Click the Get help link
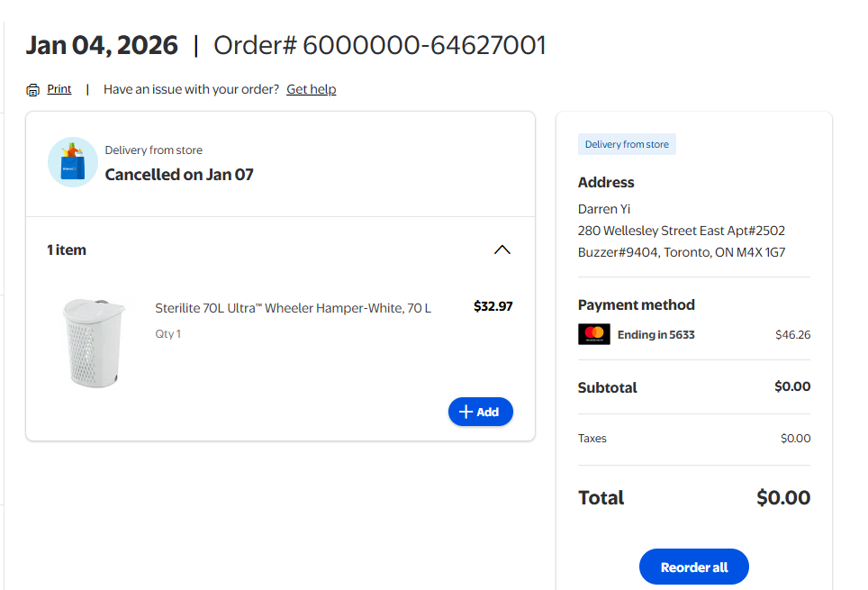This screenshot has width=868, height=590. coord(311,89)
